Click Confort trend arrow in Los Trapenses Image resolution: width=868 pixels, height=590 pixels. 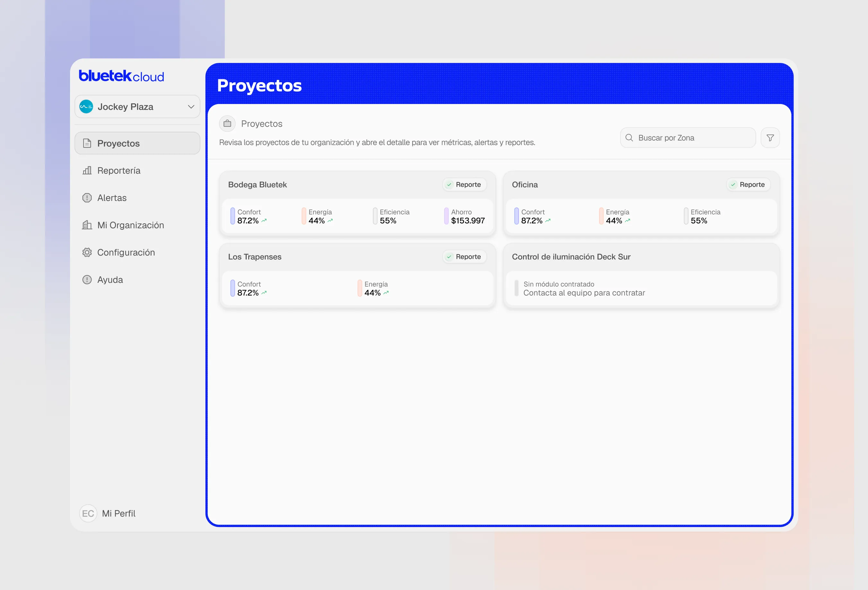click(264, 293)
